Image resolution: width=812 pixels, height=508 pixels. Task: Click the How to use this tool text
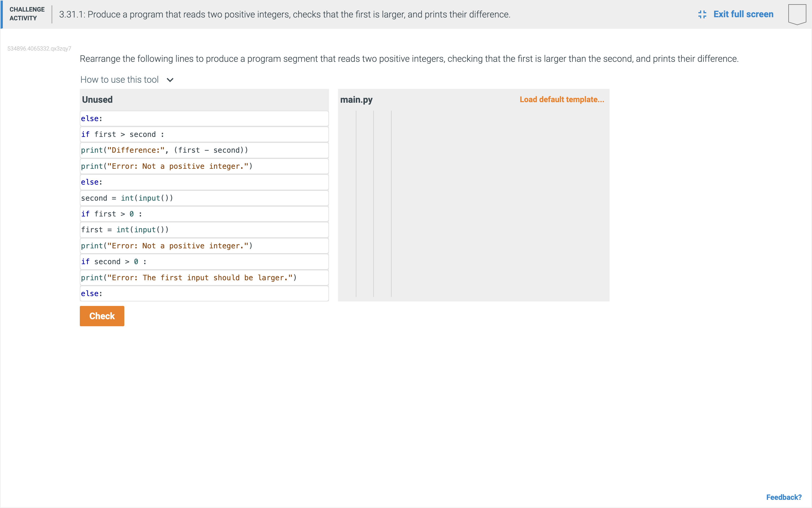120,80
